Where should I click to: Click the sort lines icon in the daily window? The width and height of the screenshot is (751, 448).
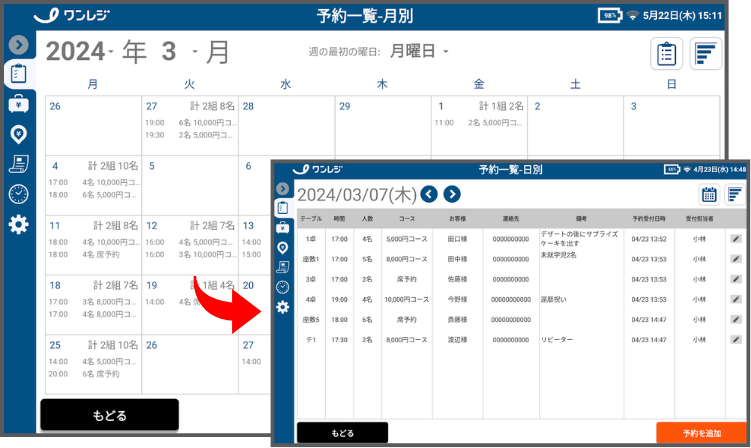click(x=735, y=195)
